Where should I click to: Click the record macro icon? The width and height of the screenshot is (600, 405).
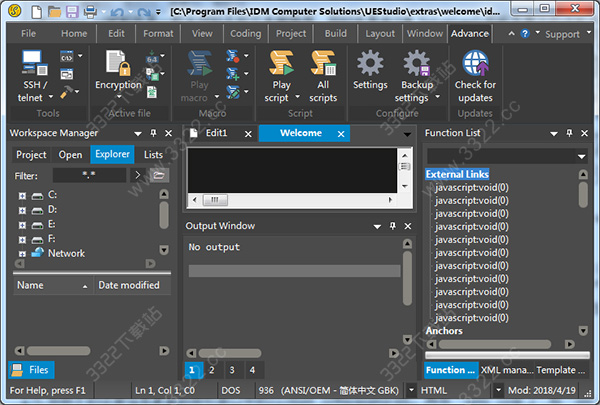click(232, 56)
